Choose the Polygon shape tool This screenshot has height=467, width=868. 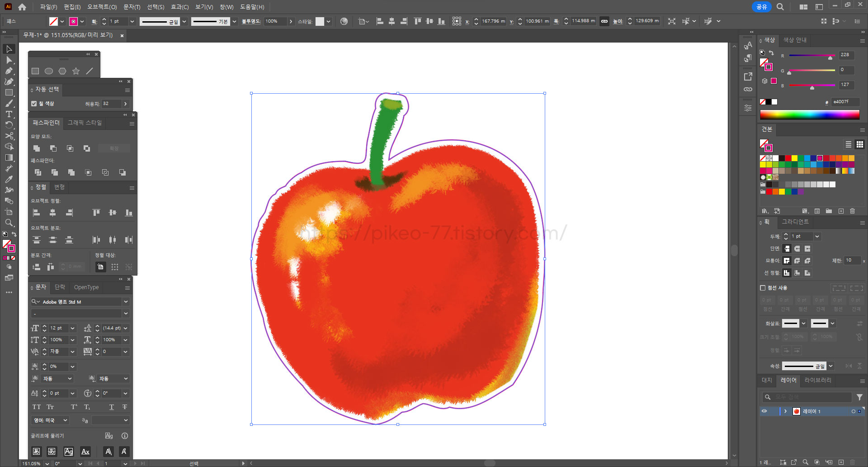[62, 71]
